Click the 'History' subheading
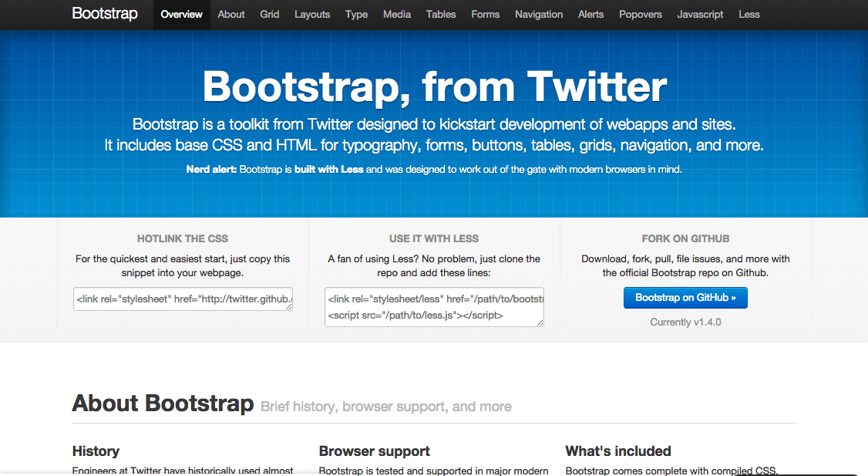This screenshot has height=476, width=868. click(96, 451)
